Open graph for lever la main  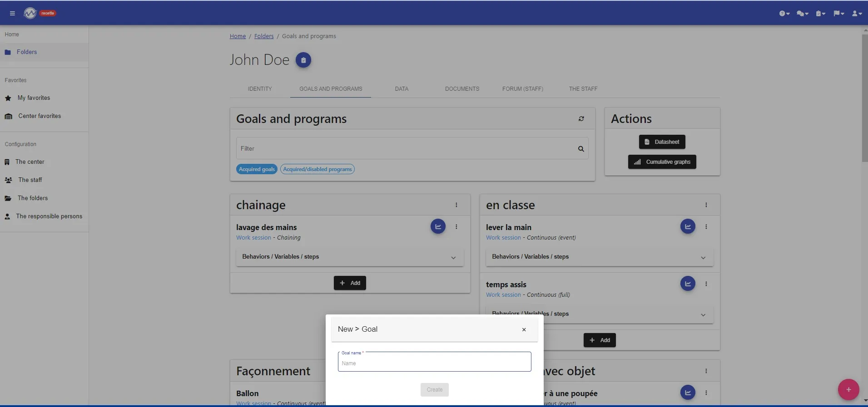pos(688,226)
